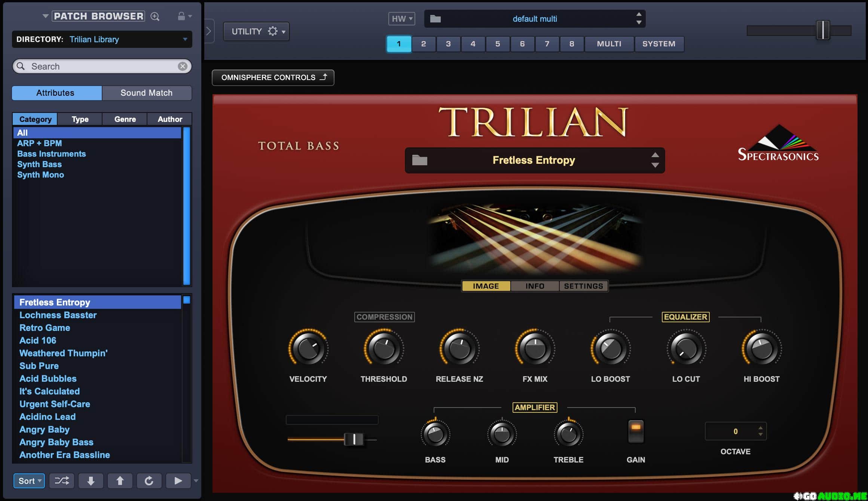Open the multi folder icon beside default multi
The image size is (868, 501).
pos(435,19)
